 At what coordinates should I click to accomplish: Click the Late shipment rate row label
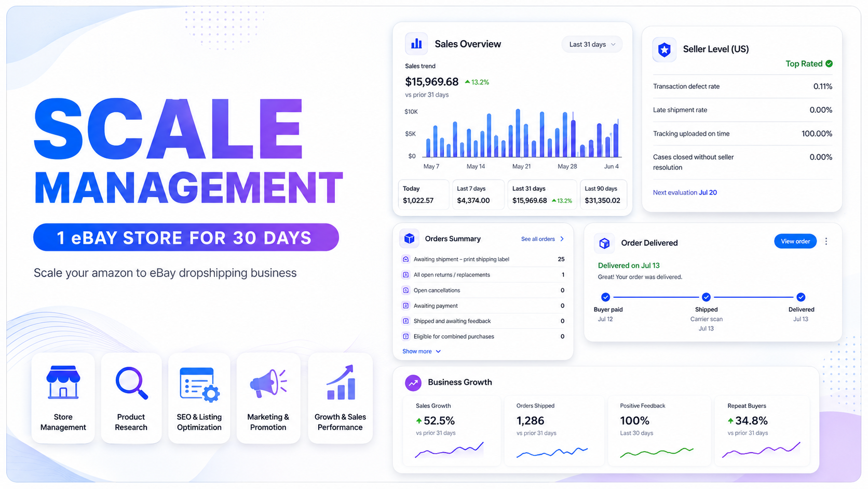[680, 110]
